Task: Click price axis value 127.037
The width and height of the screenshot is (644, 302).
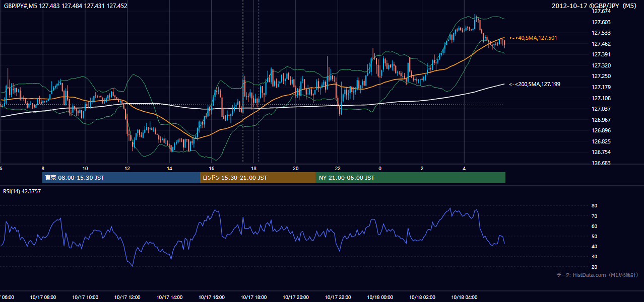Action: point(602,109)
